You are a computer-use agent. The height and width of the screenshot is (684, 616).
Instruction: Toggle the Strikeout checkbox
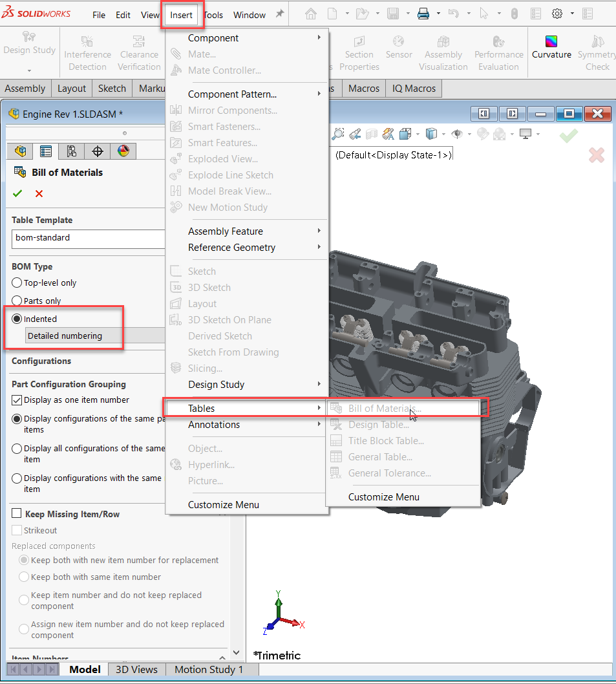click(17, 530)
